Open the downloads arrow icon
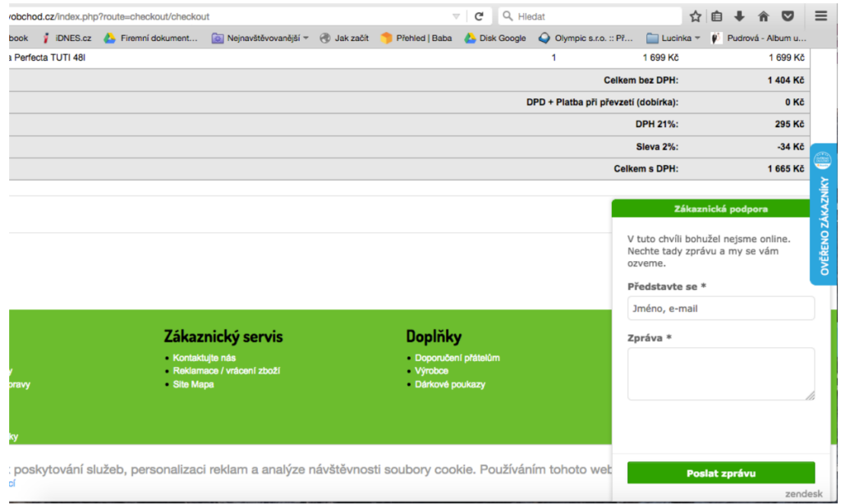The height and width of the screenshot is (504, 841). pyautogui.click(x=740, y=16)
